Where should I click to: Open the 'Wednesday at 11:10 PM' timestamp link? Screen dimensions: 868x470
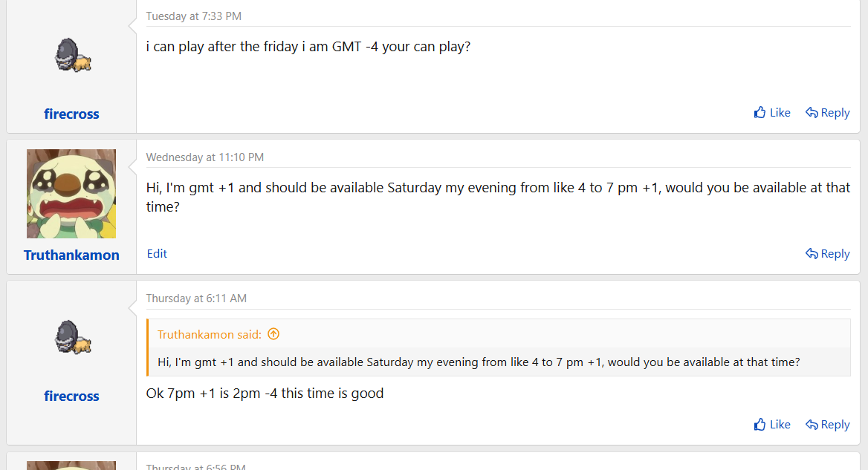click(x=204, y=157)
